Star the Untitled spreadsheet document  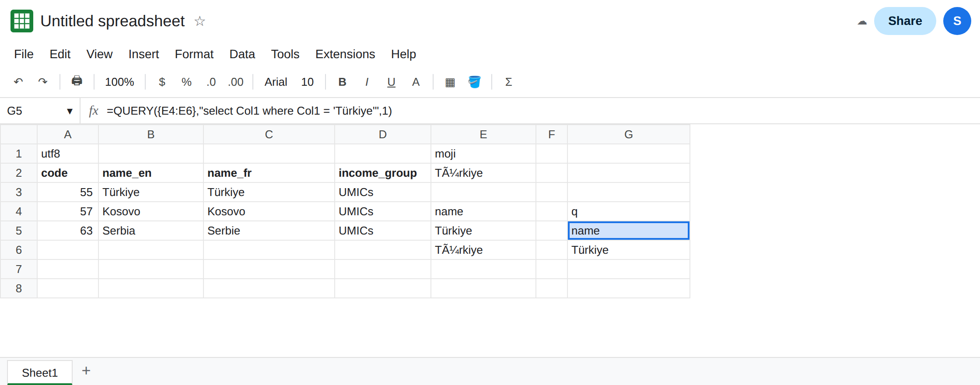[199, 21]
